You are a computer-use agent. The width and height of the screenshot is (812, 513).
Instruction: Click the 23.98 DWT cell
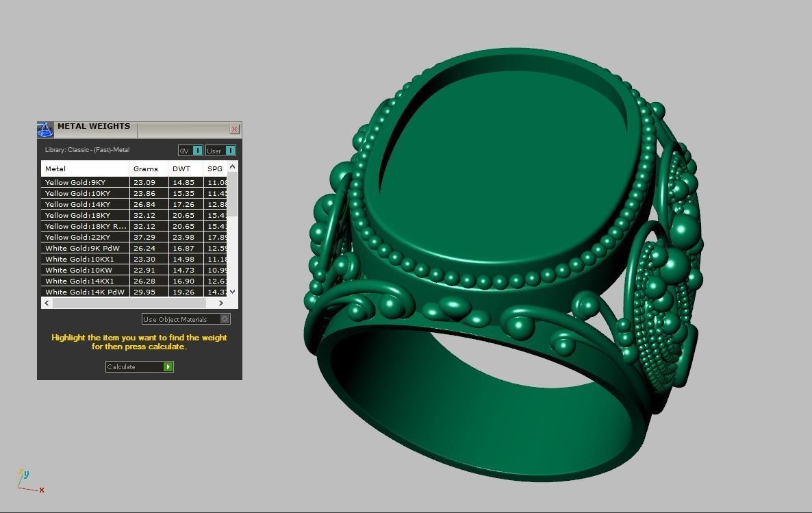186,237
